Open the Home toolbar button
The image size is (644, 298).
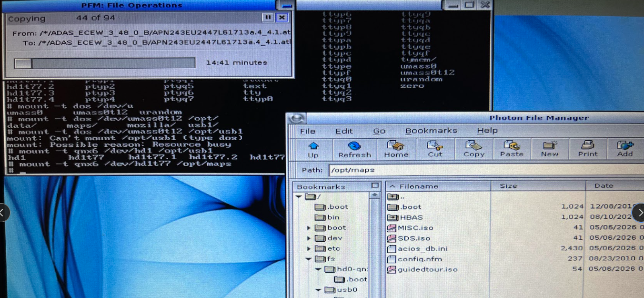(396, 149)
